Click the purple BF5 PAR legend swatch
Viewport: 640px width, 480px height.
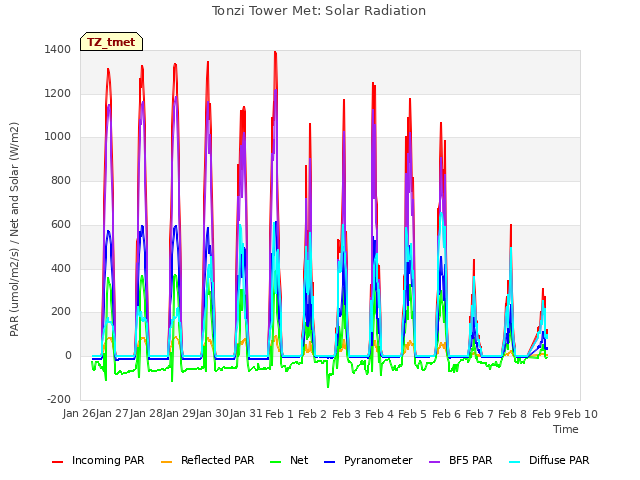(435, 462)
